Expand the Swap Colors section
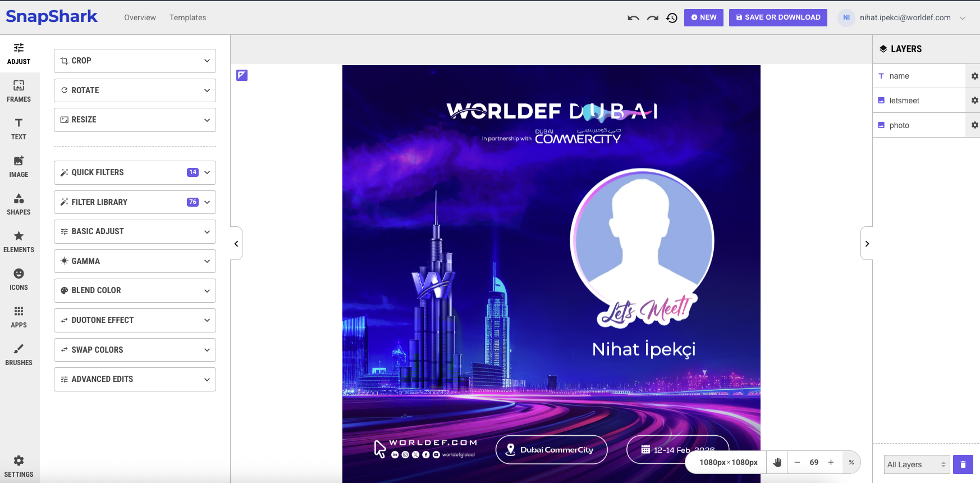980x483 pixels. pos(135,350)
